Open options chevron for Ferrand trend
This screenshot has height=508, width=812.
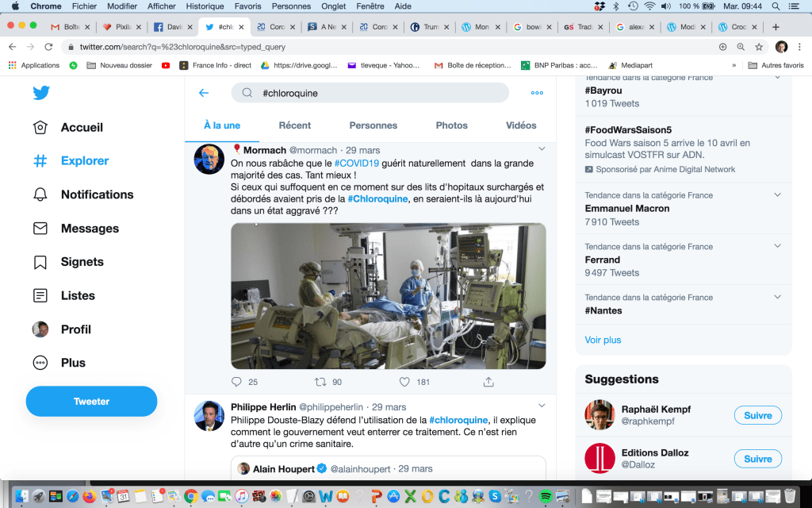[777, 246]
